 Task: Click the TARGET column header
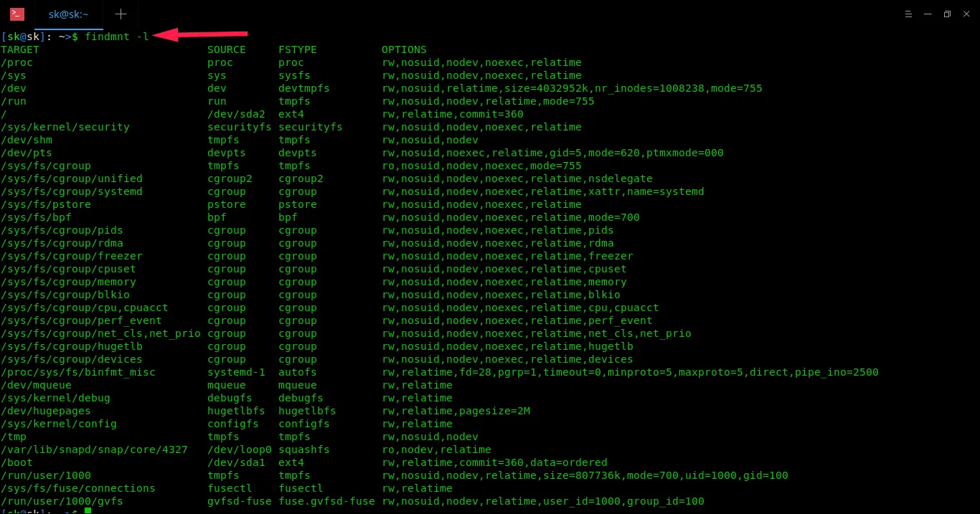[x=20, y=49]
